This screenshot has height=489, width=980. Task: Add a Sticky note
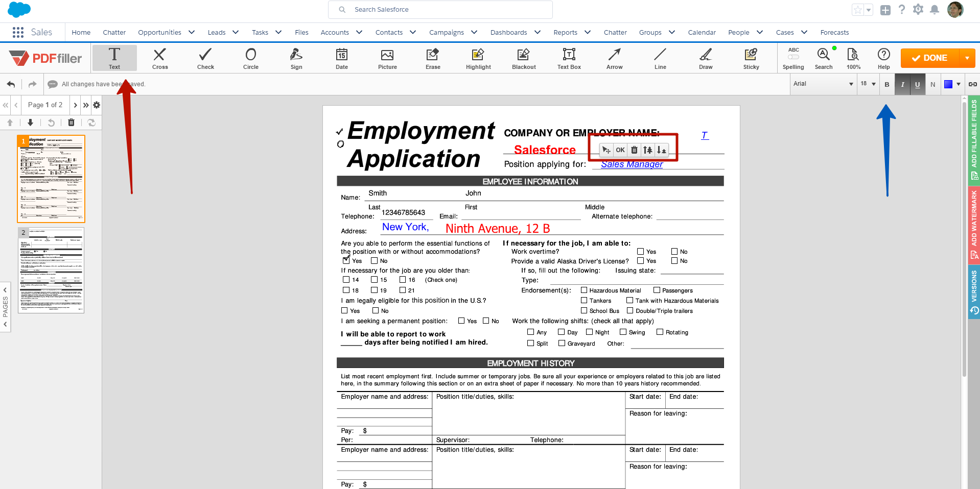click(751, 58)
